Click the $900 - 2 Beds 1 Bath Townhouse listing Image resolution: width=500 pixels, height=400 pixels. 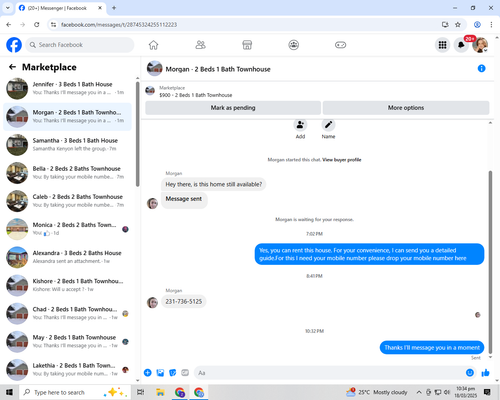[x=196, y=95]
